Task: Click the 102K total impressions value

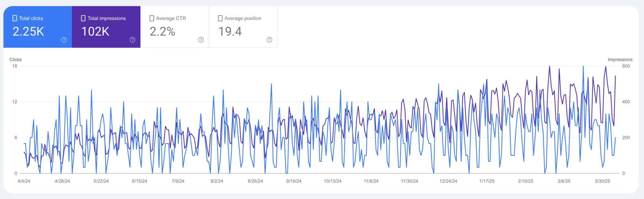Action: 95,31
